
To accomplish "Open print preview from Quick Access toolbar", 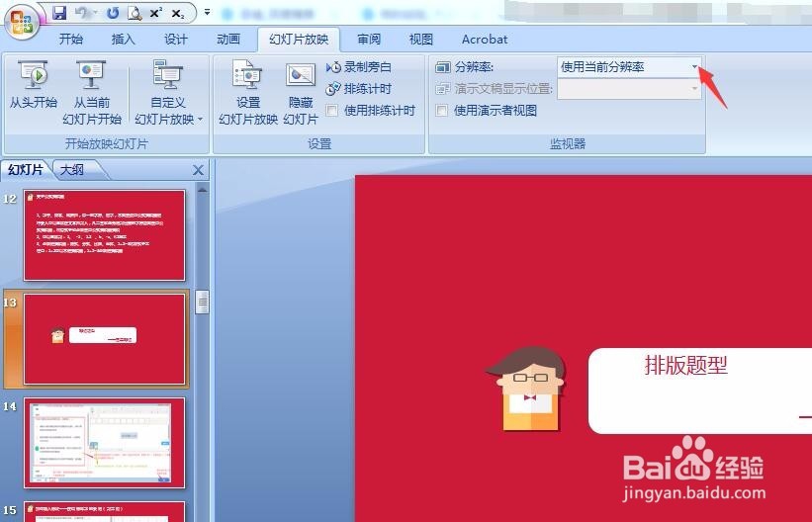I will [135, 13].
